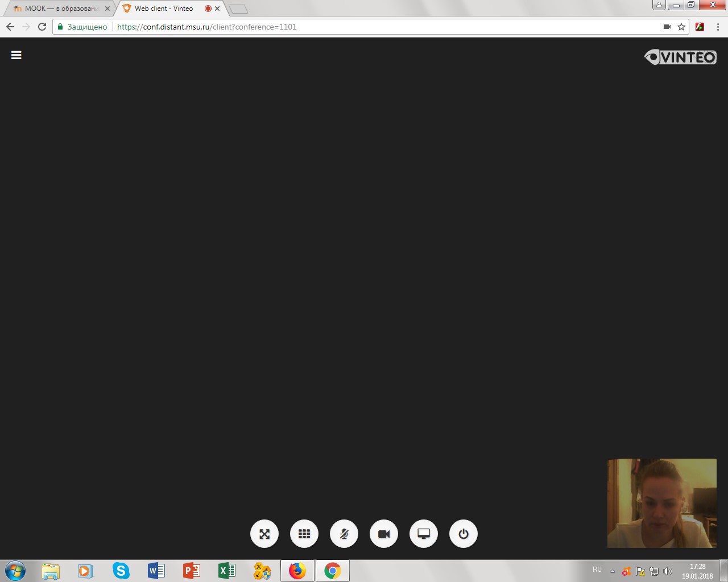This screenshot has width=728, height=582.
Task: Click the self-view webcam thumbnail
Action: [x=661, y=503]
